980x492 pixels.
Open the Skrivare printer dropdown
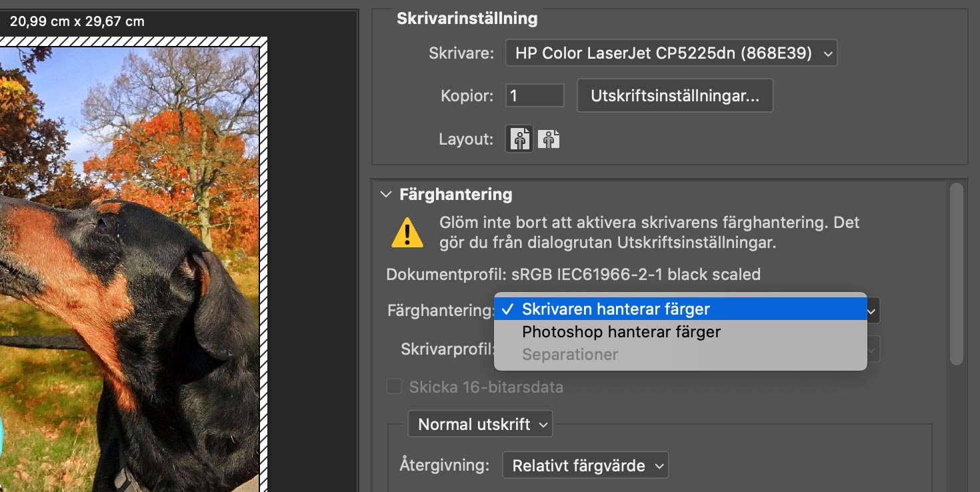pyautogui.click(x=671, y=53)
